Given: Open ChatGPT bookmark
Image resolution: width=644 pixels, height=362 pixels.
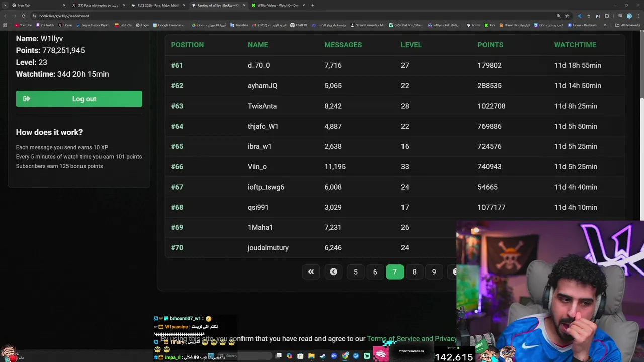Looking at the screenshot, I should [x=299, y=25].
